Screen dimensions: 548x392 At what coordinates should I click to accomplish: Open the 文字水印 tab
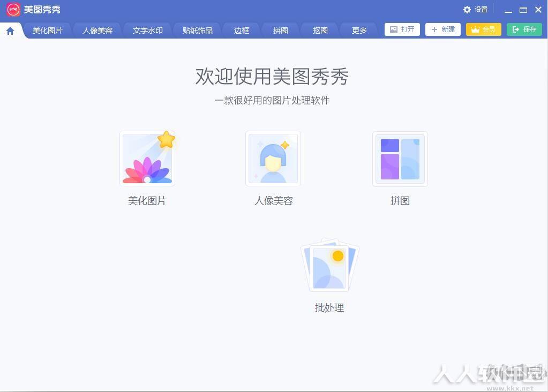point(147,31)
